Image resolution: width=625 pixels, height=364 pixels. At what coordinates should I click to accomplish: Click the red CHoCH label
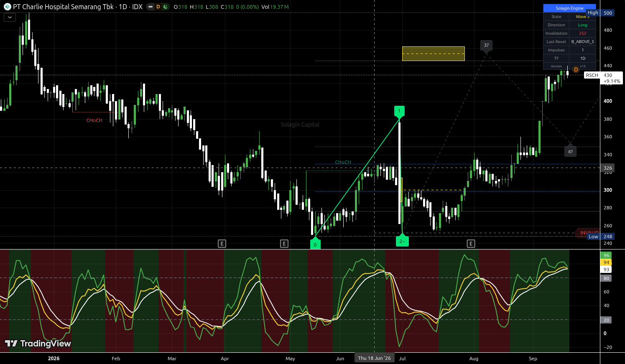pos(94,120)
